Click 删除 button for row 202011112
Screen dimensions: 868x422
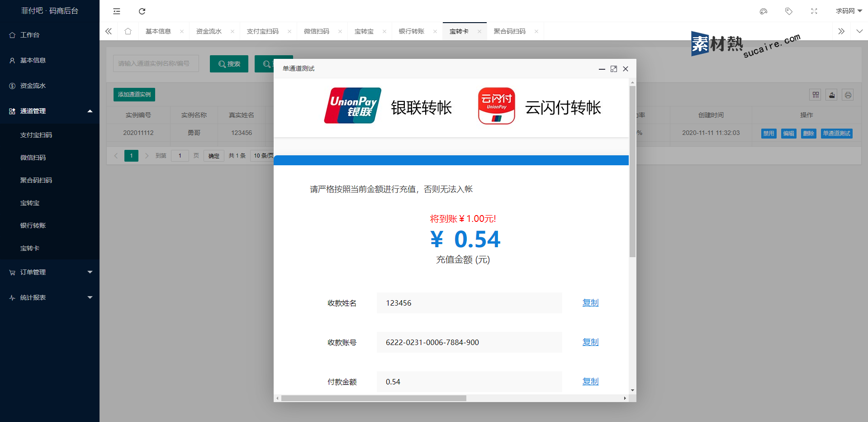[x=808, y=134]
